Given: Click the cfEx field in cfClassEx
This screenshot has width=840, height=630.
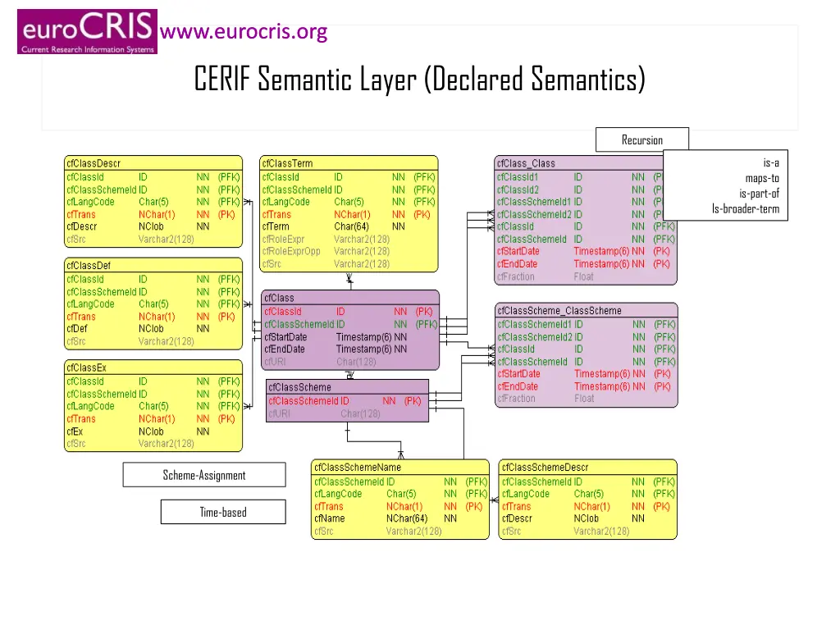Looking at the screenshot, I should 153,431.
